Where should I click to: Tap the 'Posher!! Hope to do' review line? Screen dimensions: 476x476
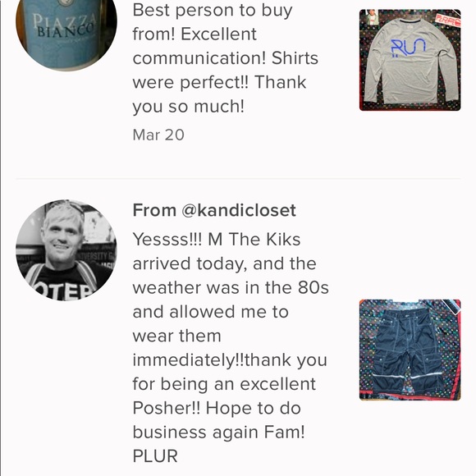[217, 408]
